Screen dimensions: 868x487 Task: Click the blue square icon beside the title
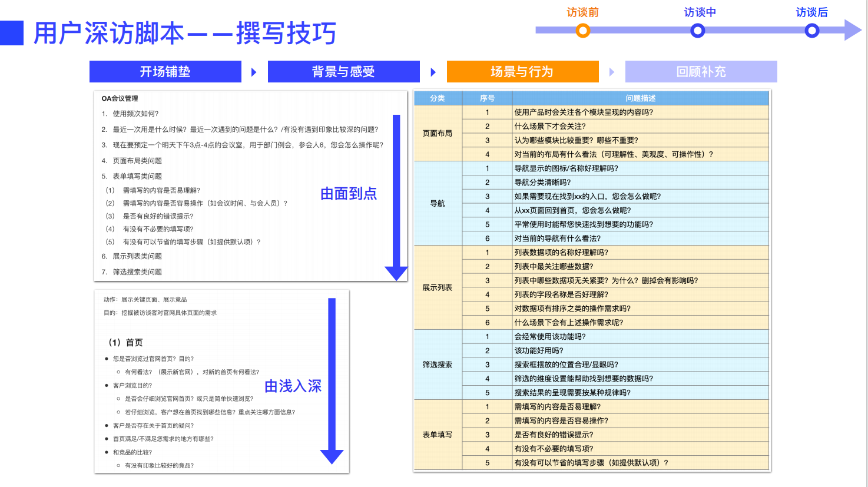(x=12, y=34)
